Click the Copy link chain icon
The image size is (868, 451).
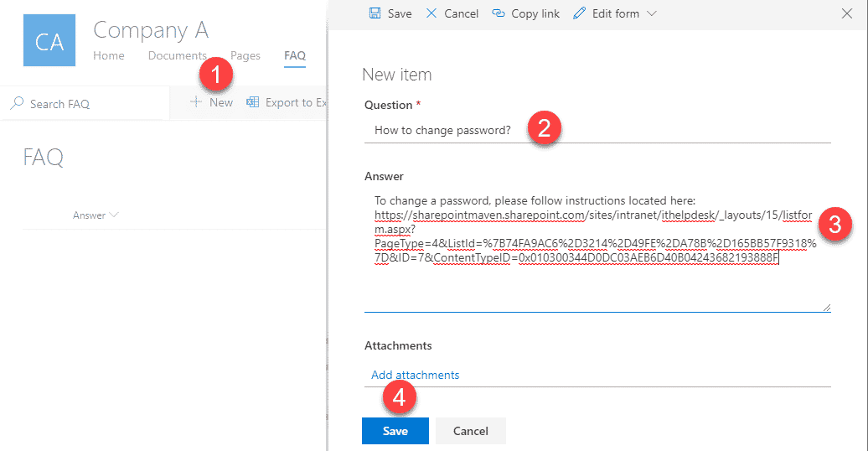point(499,13)
